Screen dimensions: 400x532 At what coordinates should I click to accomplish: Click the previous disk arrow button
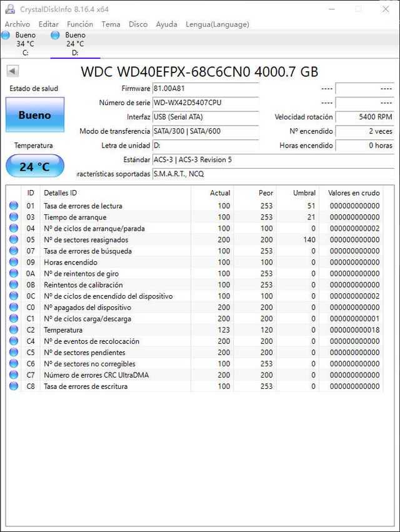[x=12, y=71]
